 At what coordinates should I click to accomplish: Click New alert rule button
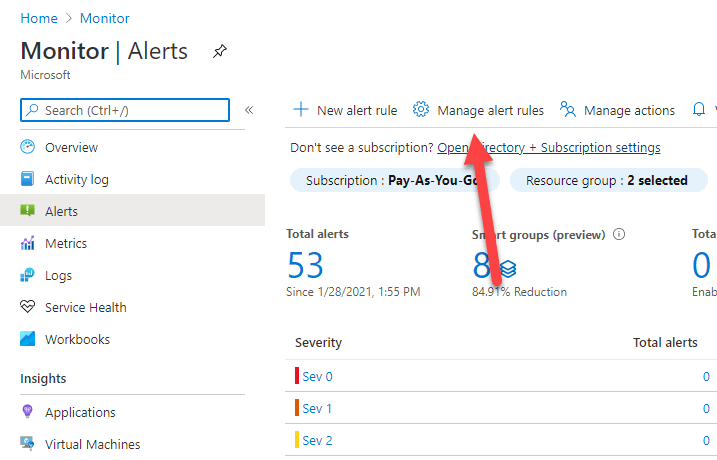pyautogui.click(x=345, y=110)
